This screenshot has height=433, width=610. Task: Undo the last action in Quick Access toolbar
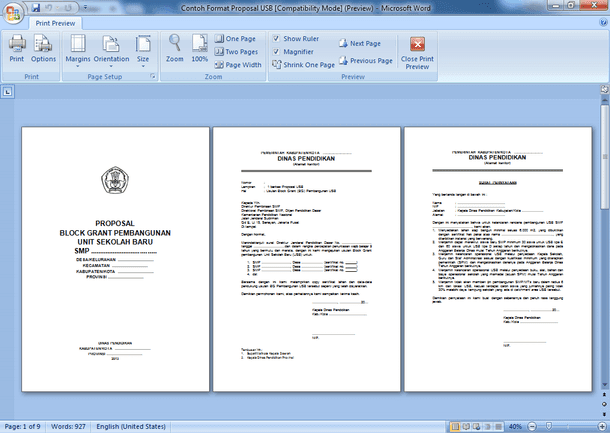point(49,7)
